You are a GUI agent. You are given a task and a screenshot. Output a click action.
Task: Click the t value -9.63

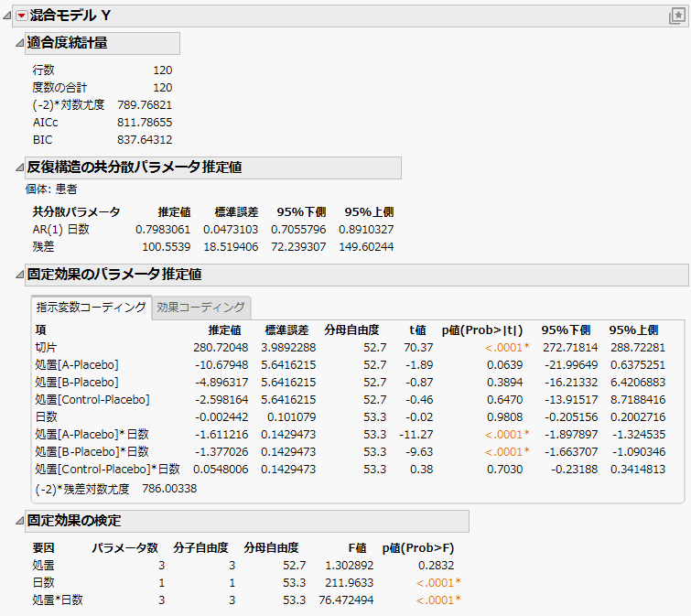point(419,451)
